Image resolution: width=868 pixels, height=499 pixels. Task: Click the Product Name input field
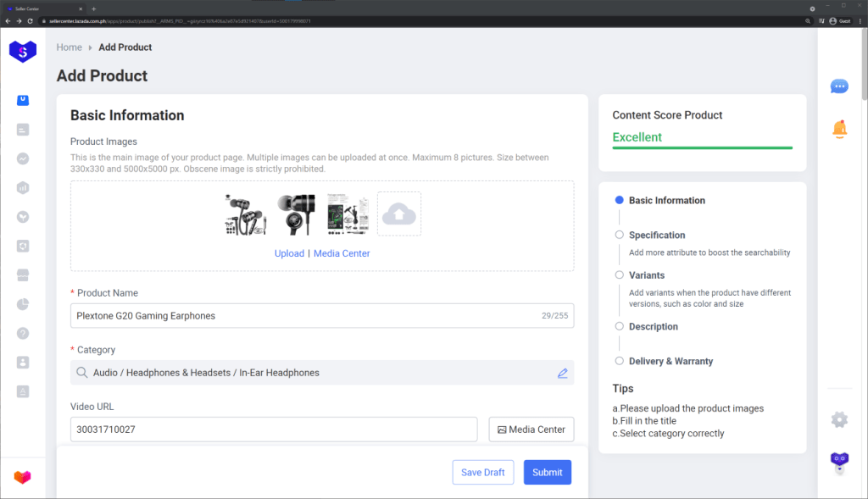point(305,316)
